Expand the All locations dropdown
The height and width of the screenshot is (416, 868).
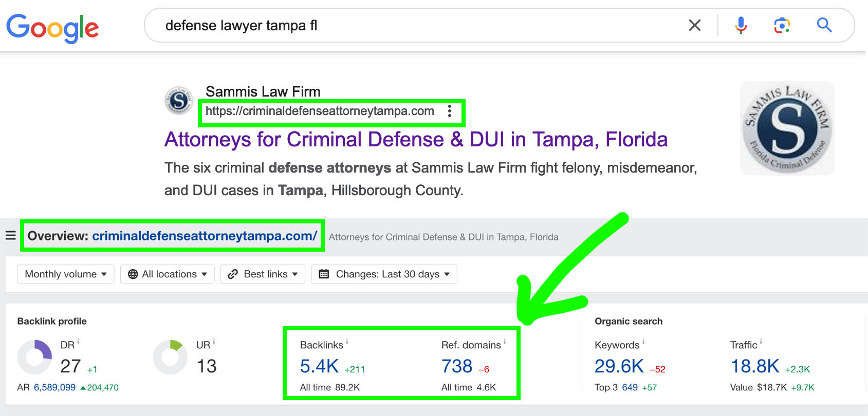pos(168,274)
